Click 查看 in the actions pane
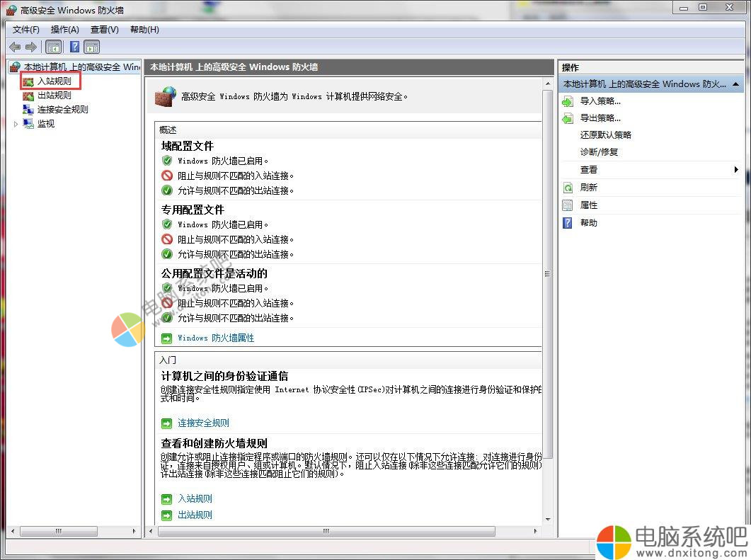 click(589, 170)
